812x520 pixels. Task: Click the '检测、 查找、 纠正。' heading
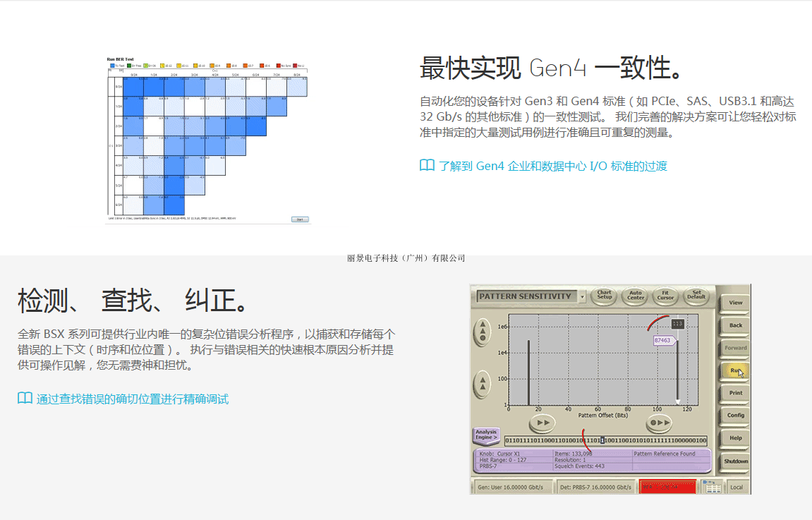tap(135, 301)
